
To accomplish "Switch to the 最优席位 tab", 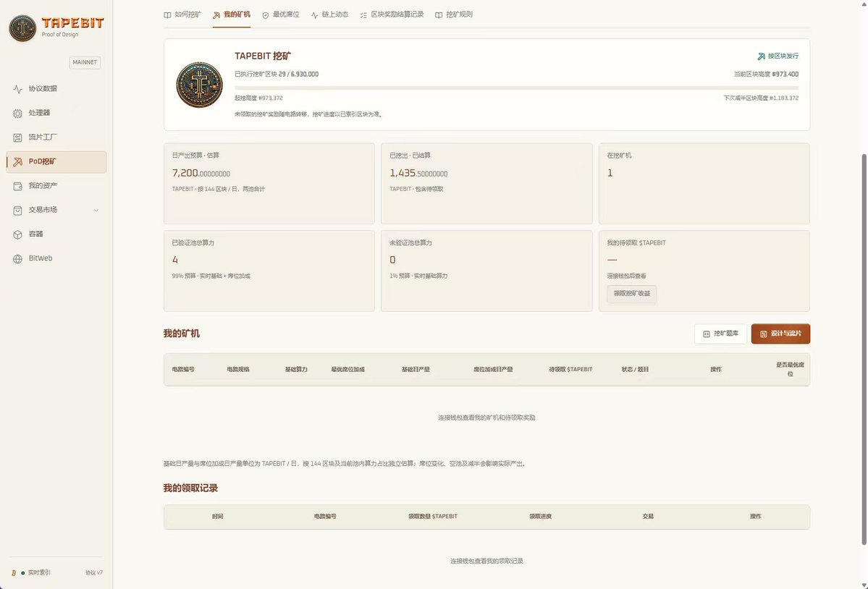I will [x=281, y=15].
